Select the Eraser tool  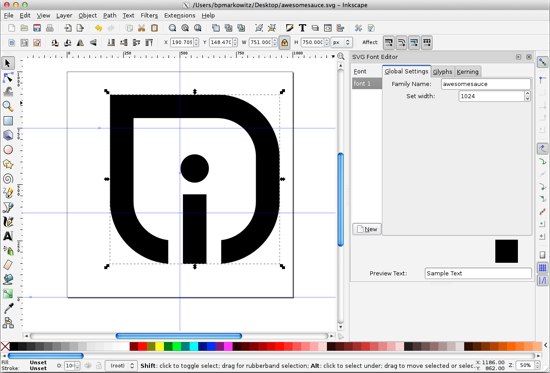click(x=8, y=265)
